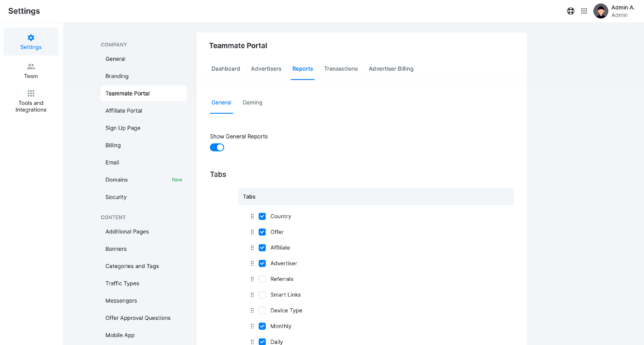Open Categories and Tags settings
The image size is (644, 345).
coord(144,266)
